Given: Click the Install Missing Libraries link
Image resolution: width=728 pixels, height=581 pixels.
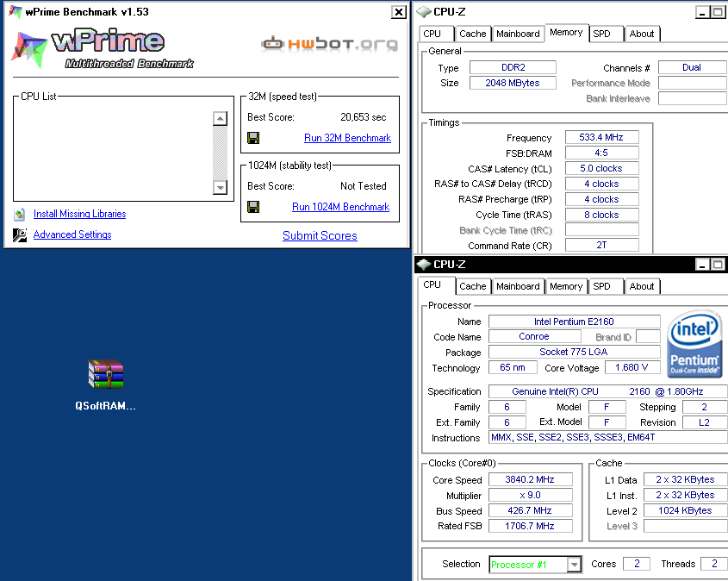Looking at the screenshot, I should point(79,214).
